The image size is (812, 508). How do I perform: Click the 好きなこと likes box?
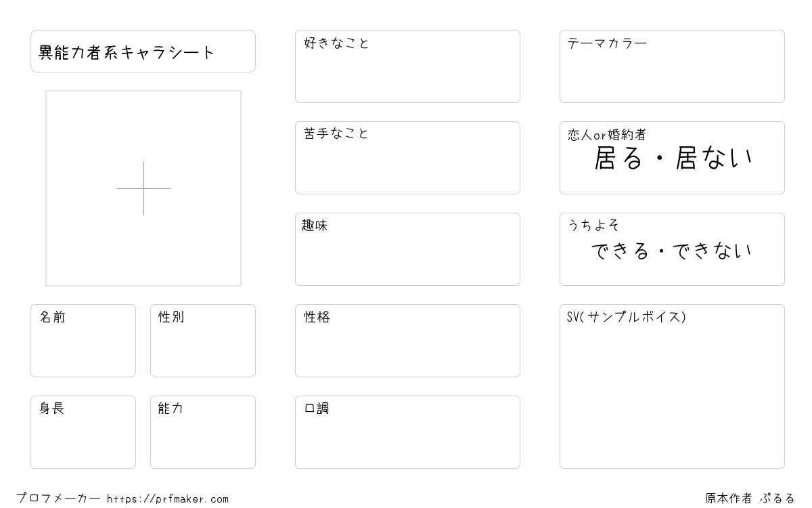tap(407, 66)
